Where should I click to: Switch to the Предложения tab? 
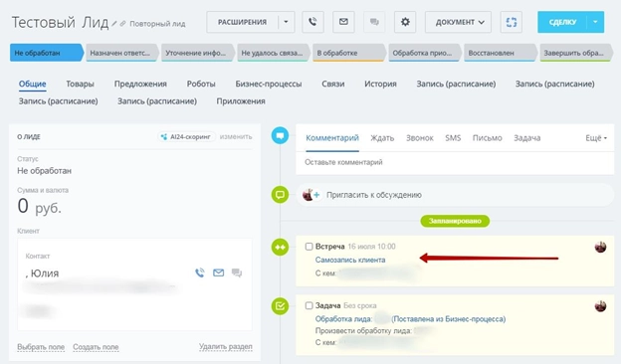tap(140, 84)
